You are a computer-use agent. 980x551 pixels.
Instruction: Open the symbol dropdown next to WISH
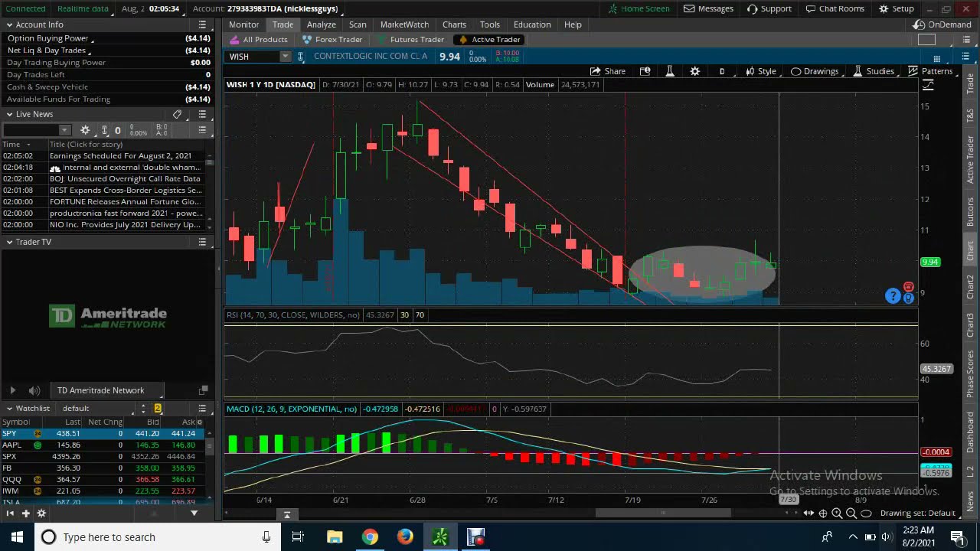[x=285, y=57]
